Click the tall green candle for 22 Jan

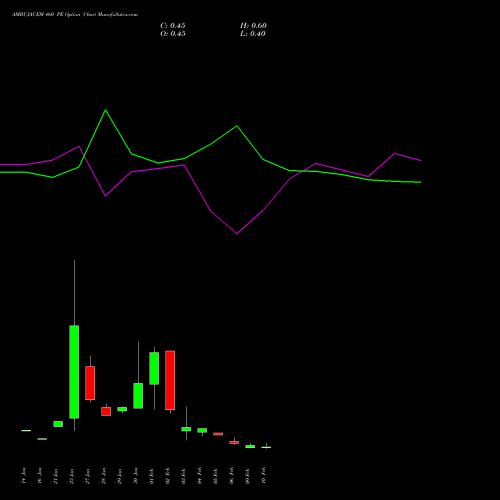[74, 372]
